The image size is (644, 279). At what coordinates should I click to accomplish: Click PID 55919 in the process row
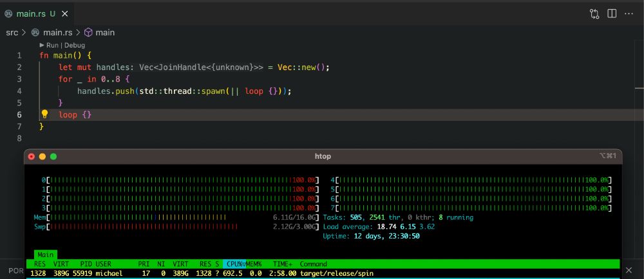(x=81, y=273)
